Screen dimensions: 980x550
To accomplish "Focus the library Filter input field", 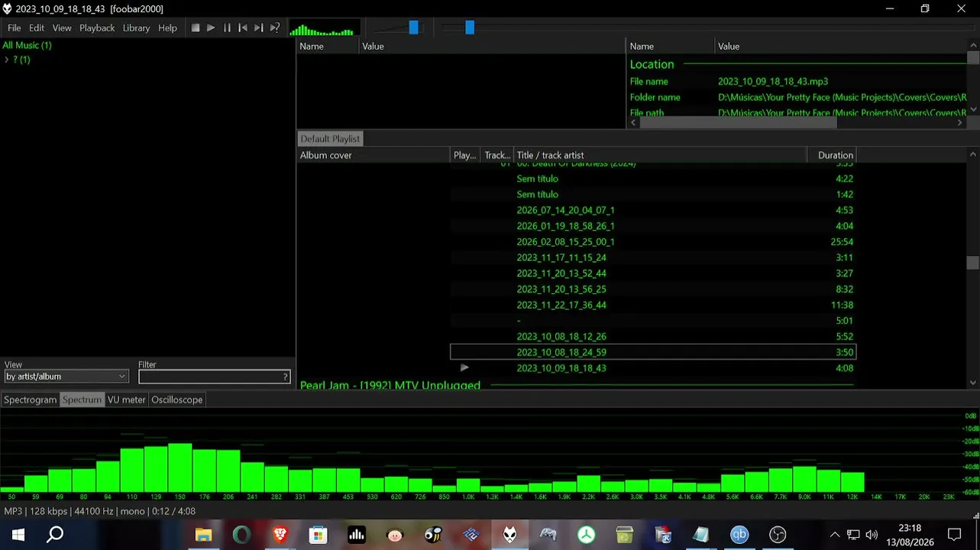I will [209, 377].
